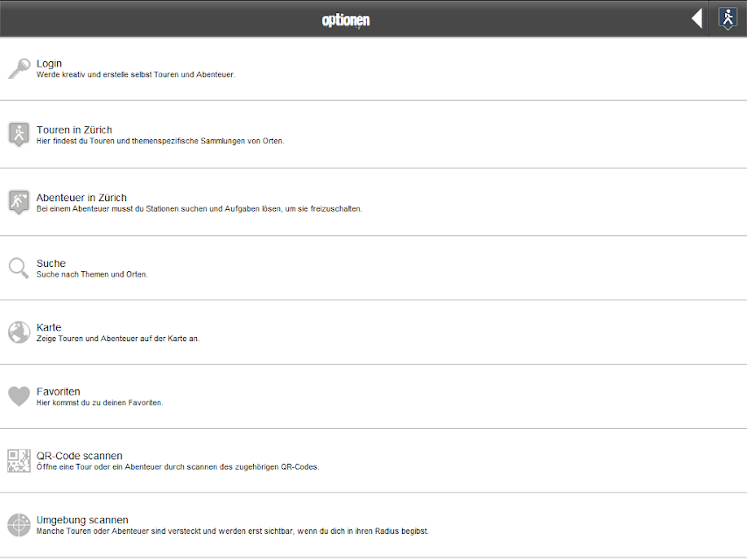Select QR-Code scannen option
The width and height of the screenshot is (747, 560).
[x=373, y=460]
